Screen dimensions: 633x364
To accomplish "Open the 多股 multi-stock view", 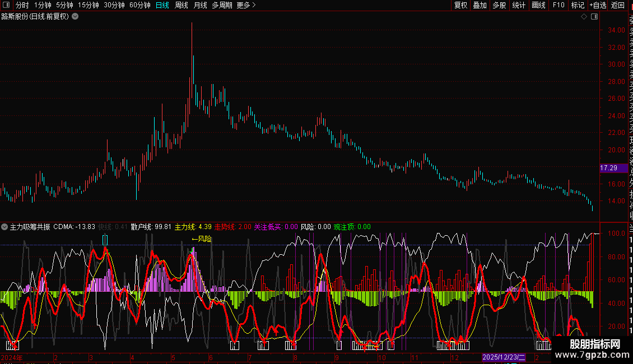I will pyautogui.click(x=499, y=5).
